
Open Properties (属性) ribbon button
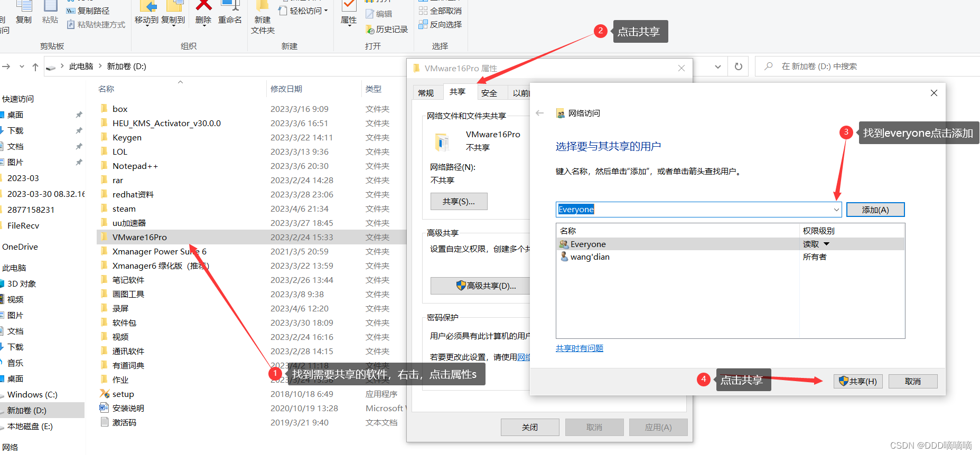point(349,13)
